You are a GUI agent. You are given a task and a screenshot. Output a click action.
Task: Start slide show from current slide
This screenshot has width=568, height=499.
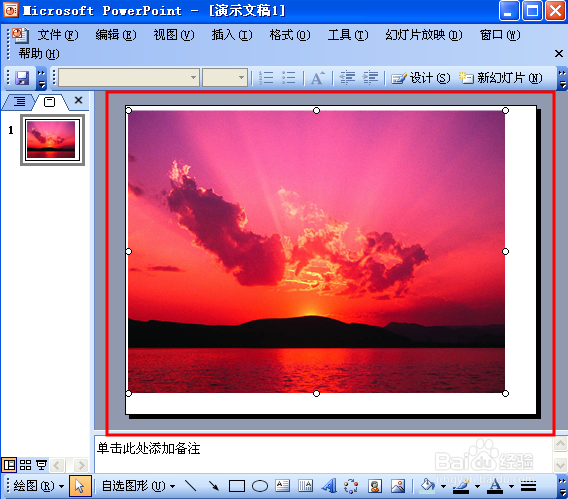pyautogui.click(x=41, y=465)
